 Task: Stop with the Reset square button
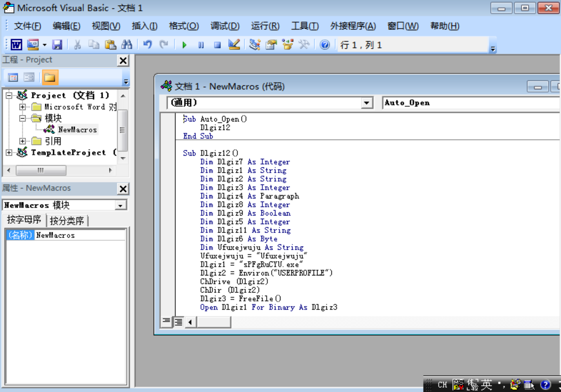tap(217, 45)
